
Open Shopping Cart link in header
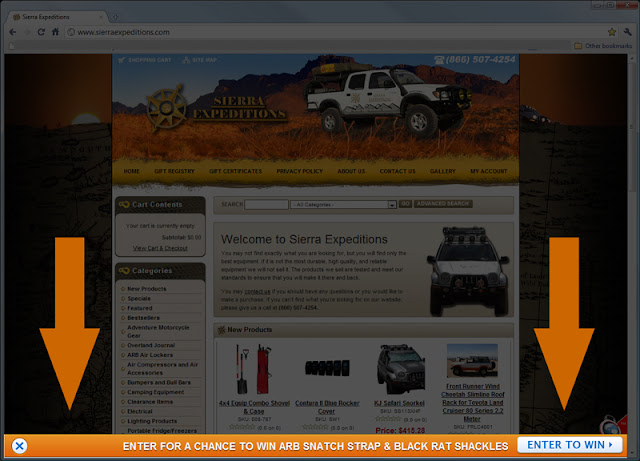click(145, 60)
